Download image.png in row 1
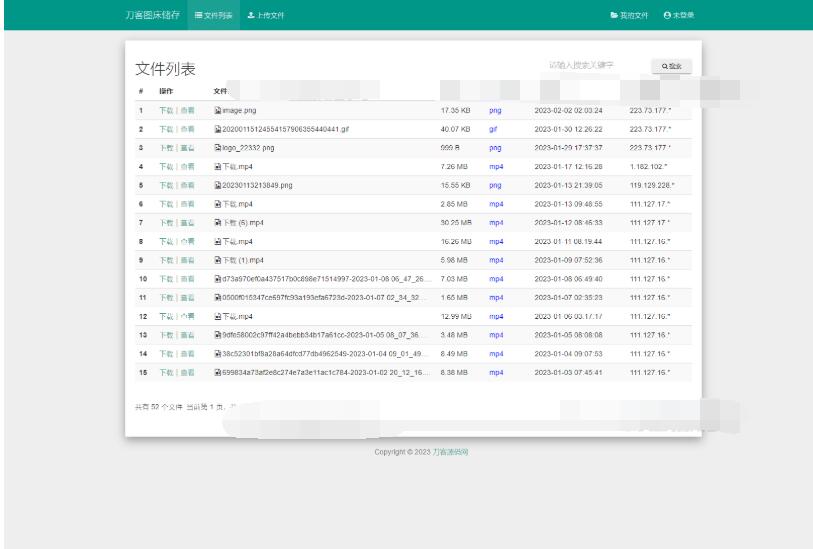This screenshot has height=549, width=813. [166, 110]
